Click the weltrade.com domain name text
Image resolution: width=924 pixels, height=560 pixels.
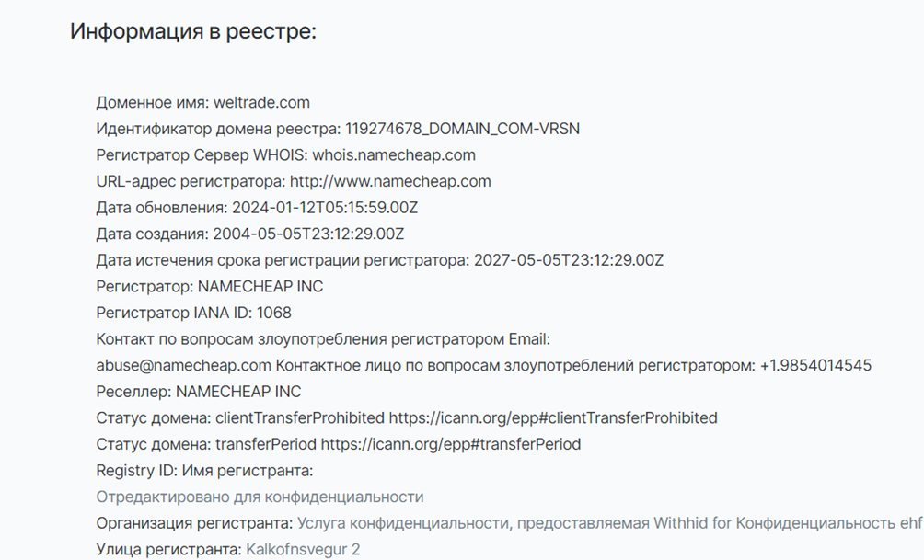click(261, 102)
